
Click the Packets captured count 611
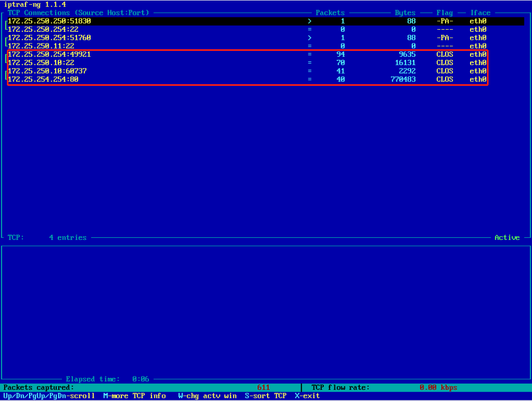[263, 388]
